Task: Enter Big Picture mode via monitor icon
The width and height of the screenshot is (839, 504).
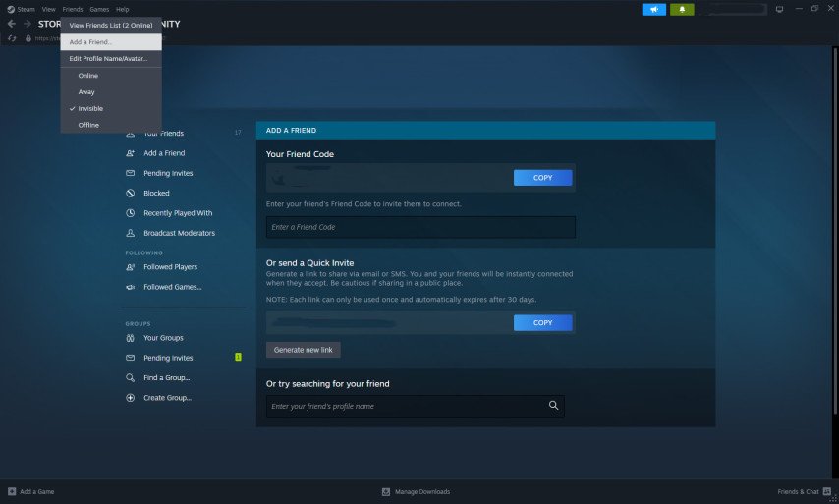Action: pos(779,9)
